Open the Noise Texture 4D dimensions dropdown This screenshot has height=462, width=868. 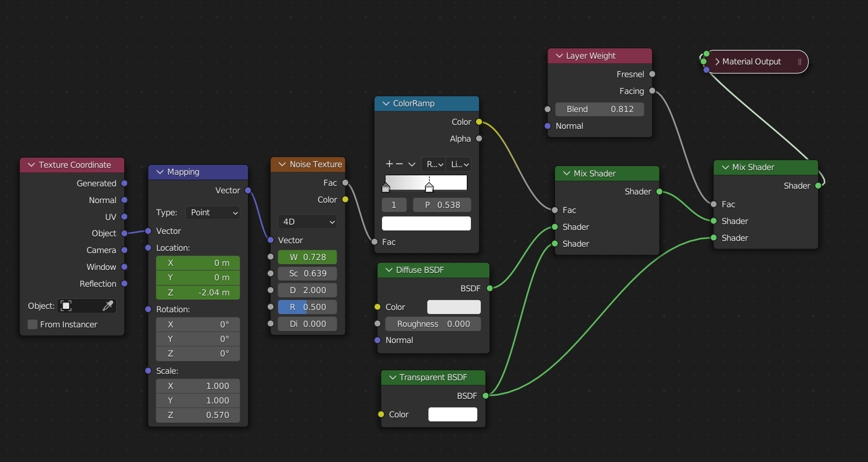pyautogui.click(x=307, y=222)
